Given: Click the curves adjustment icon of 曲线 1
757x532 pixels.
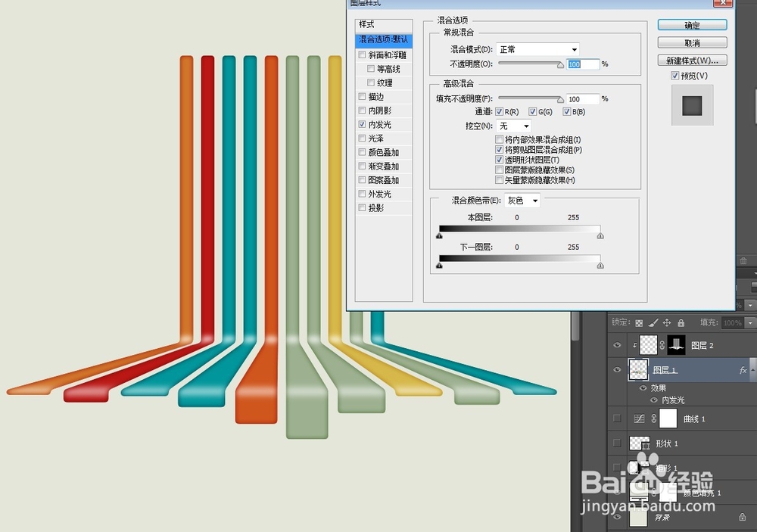Looking at the screenshot, I should 639,418.
